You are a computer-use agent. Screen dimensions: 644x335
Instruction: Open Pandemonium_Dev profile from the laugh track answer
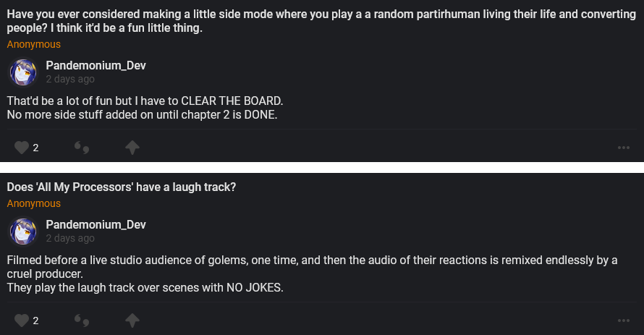tap(96, 224)
